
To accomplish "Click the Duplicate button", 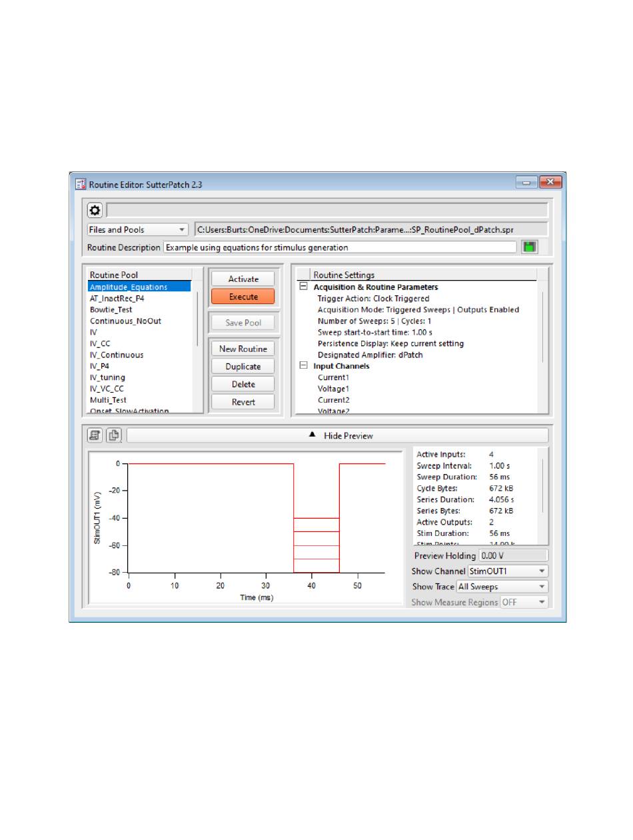I will (243, 367).
